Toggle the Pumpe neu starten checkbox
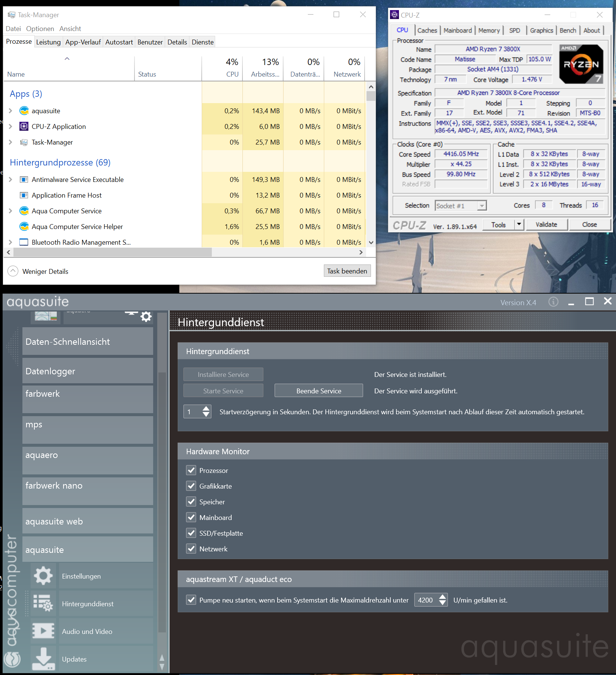 pyautogui.click(x=191, y=600)
